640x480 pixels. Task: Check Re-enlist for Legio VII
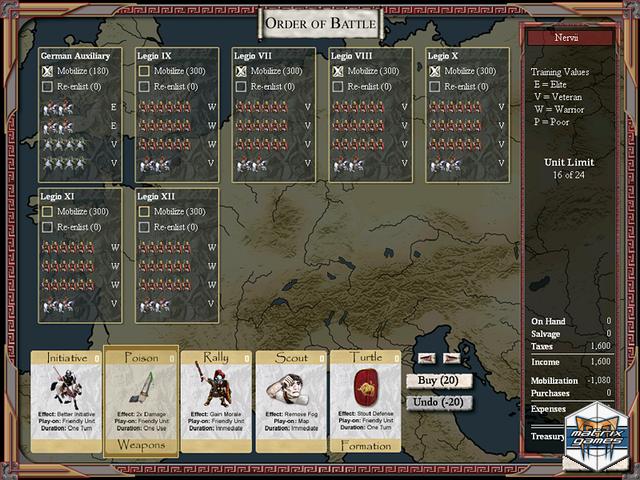(242, 87)
